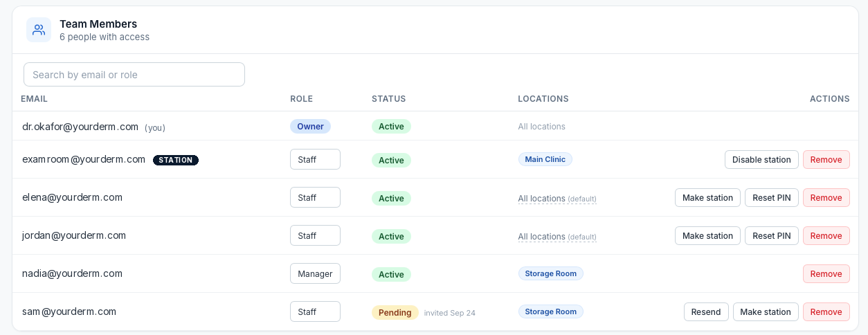Click the STATION badge next to examroom
This screenshot has height=335, width=868.
(176, 160)
